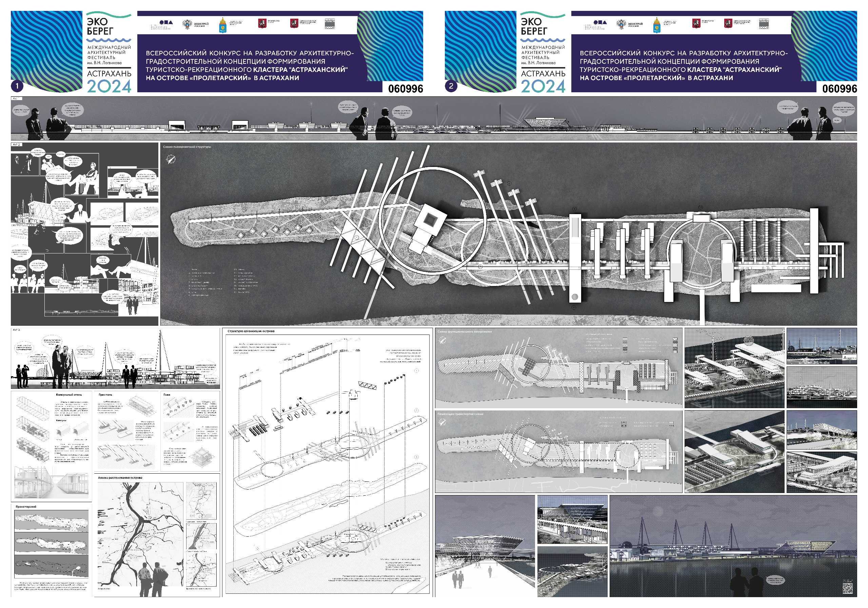The width and height of the screenshot is (868, 608).
Task: Click the number 1 circle badge on left banner
Action: point(17,86)
